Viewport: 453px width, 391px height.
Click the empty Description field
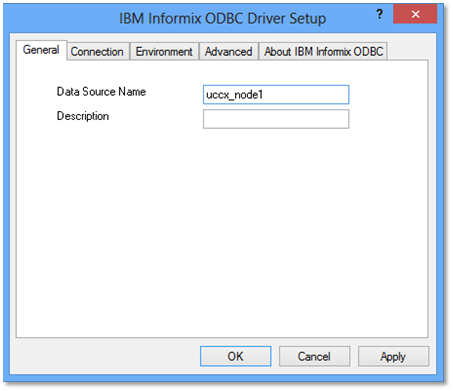pyautogui.click(x=276, y=119)
